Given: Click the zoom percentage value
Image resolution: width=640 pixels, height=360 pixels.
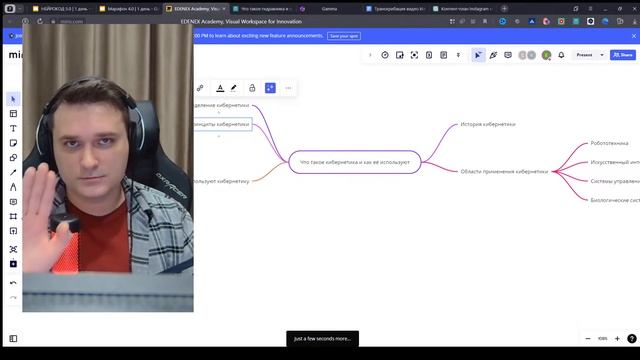Looking at the screenshot, I should [x=602, y=338].
